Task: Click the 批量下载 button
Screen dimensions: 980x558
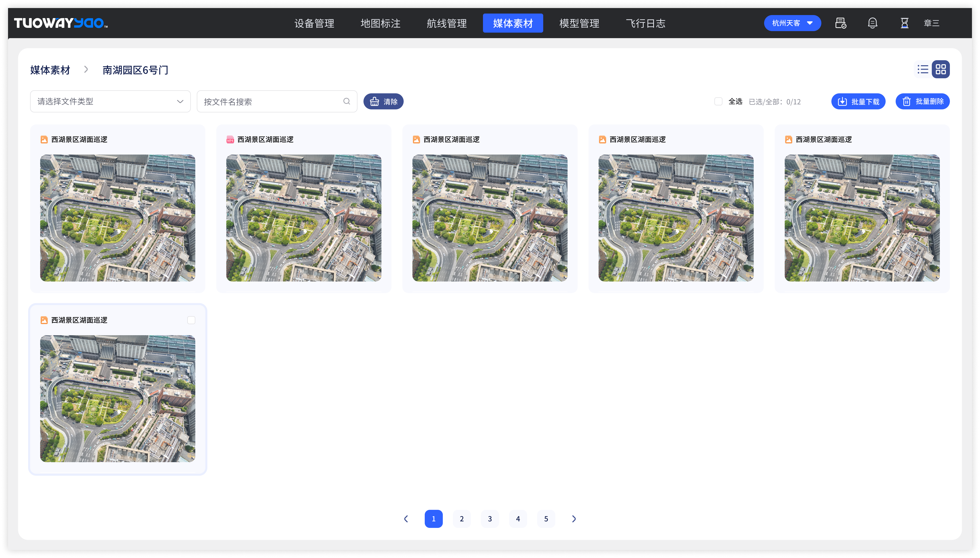Action: coord(858,101)
